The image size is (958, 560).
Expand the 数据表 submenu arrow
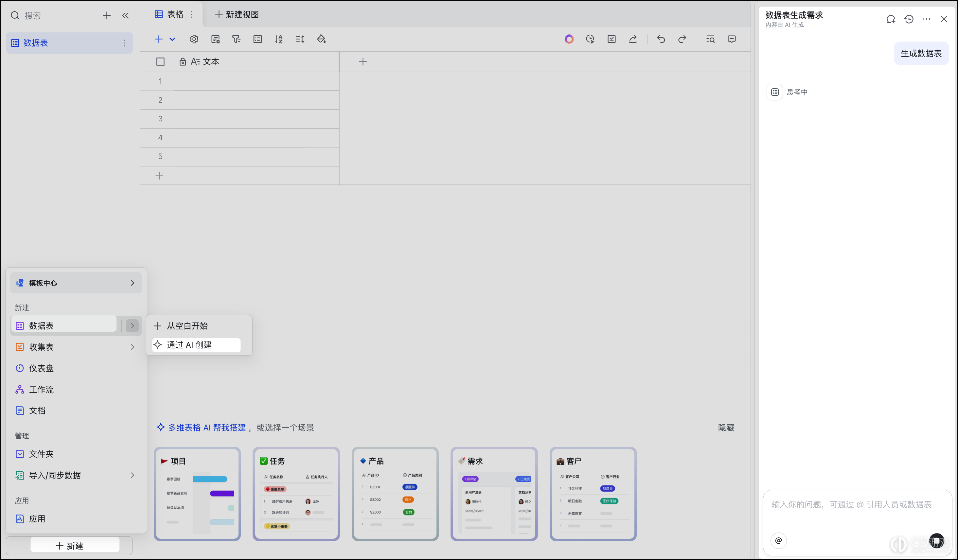[132, 325]
